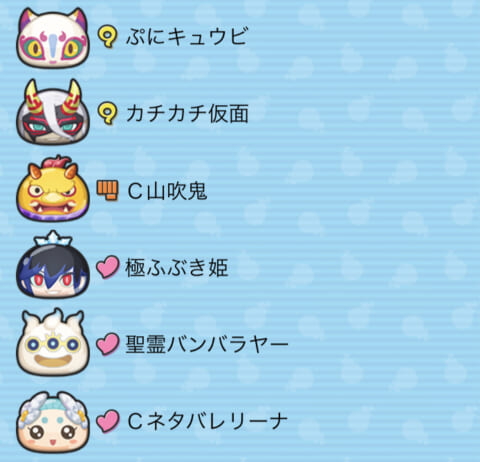Viewport: 480px width, 462px height.
Task: Select the カチカチ仮面 masked character icon
Action: click(x=53, y=112)
